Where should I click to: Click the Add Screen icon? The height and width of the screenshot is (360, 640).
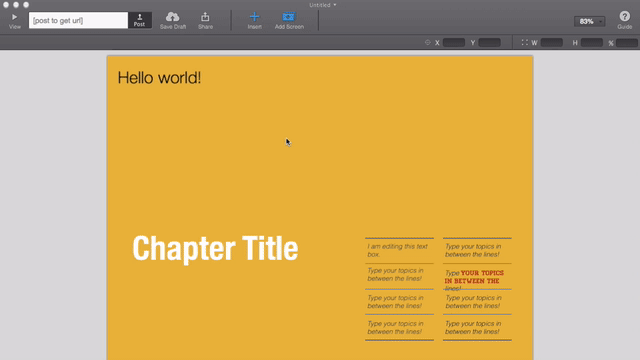(289, 17)
